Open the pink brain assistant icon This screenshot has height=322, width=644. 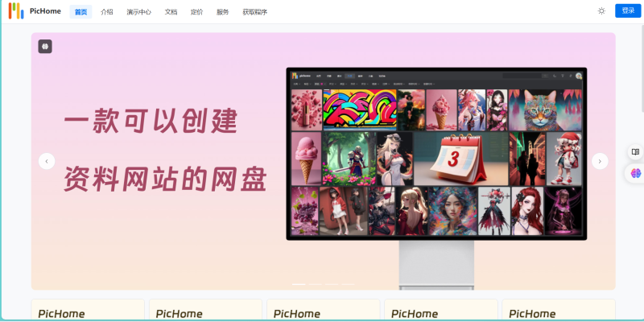tap(635, 173)
